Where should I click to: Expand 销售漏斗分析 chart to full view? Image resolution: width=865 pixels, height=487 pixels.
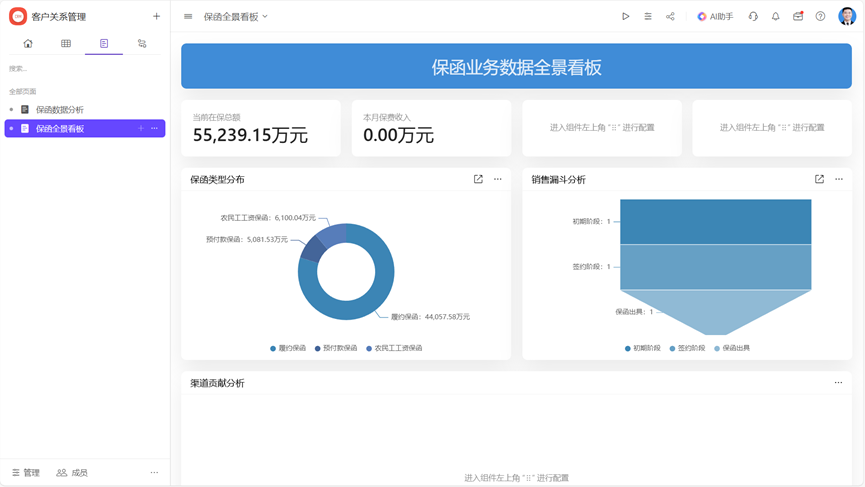coord(819,180)
